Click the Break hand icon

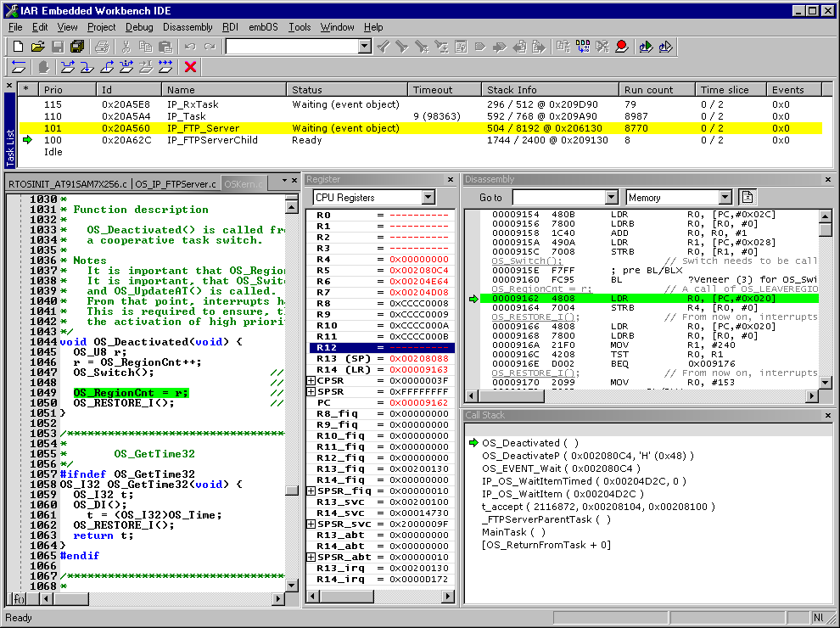pos(43,67)
